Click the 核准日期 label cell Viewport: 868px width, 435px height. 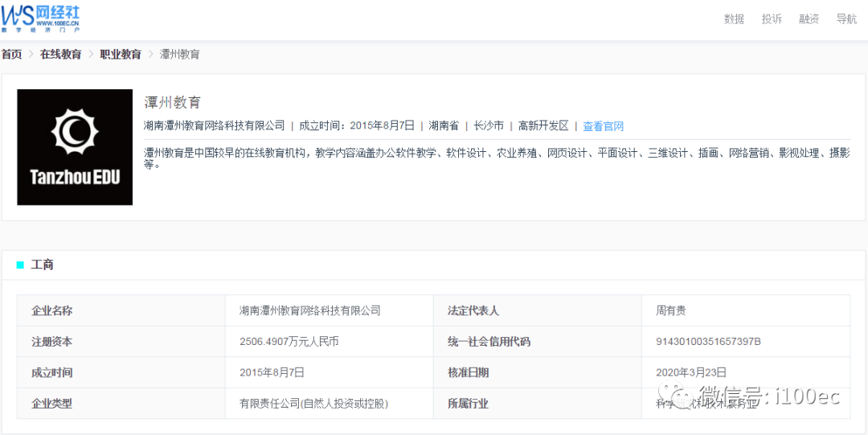[x=538, y=372]
